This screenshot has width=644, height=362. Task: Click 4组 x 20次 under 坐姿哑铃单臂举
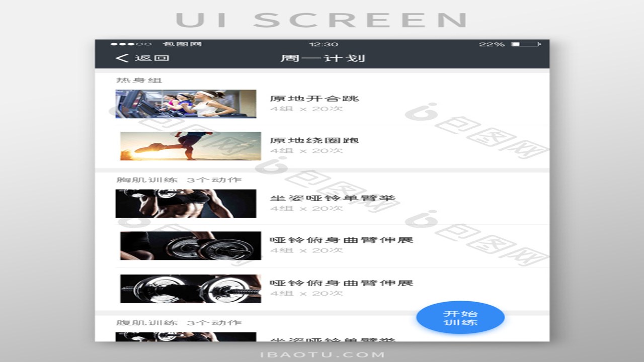click(306, 209)
